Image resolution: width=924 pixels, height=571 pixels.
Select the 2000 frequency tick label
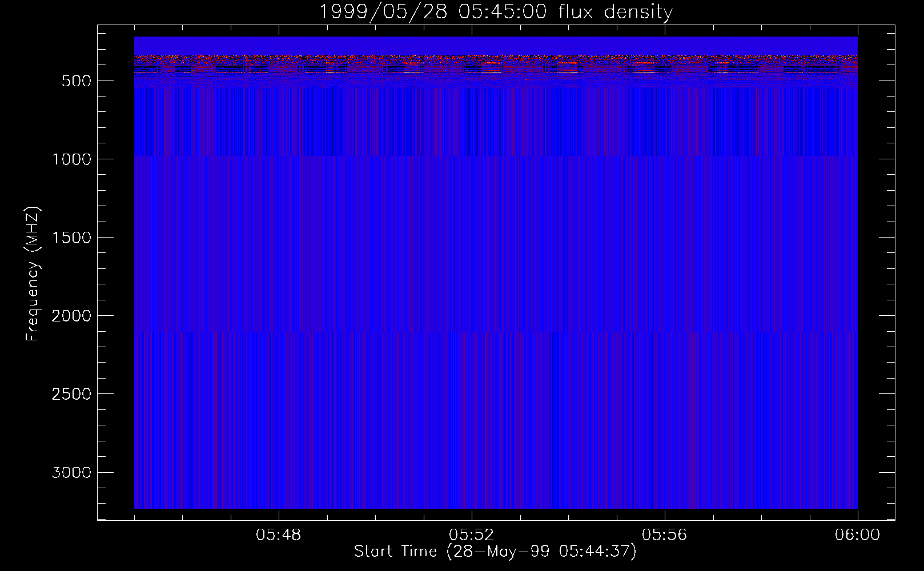click(71, 316)
